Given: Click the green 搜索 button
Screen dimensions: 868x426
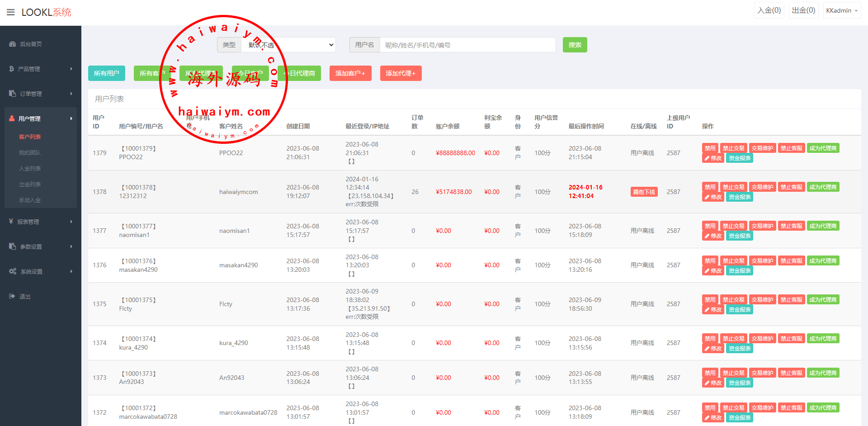Looking at the screenshot, I should 575,45.
